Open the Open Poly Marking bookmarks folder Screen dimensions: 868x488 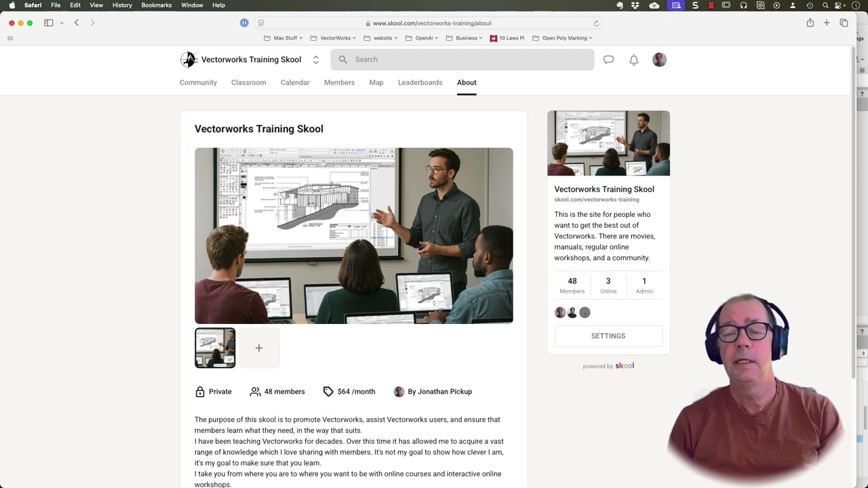pos(563,38)
